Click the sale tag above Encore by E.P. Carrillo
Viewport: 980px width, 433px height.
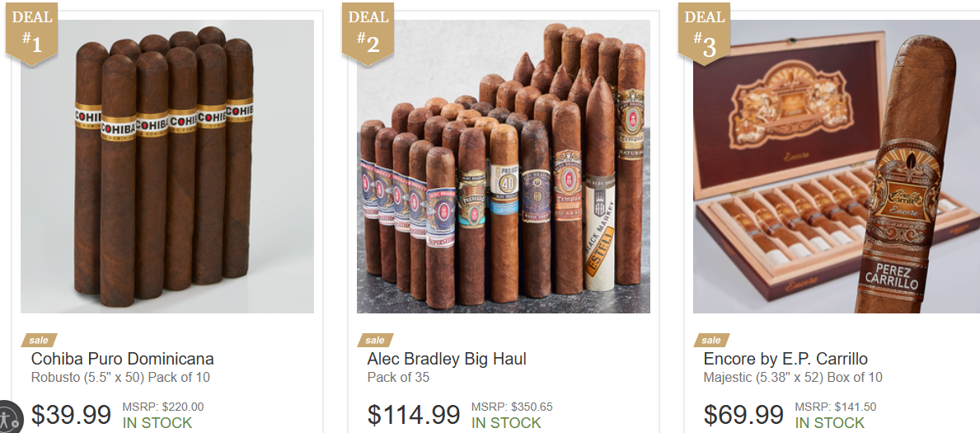[x=711, y=341]
